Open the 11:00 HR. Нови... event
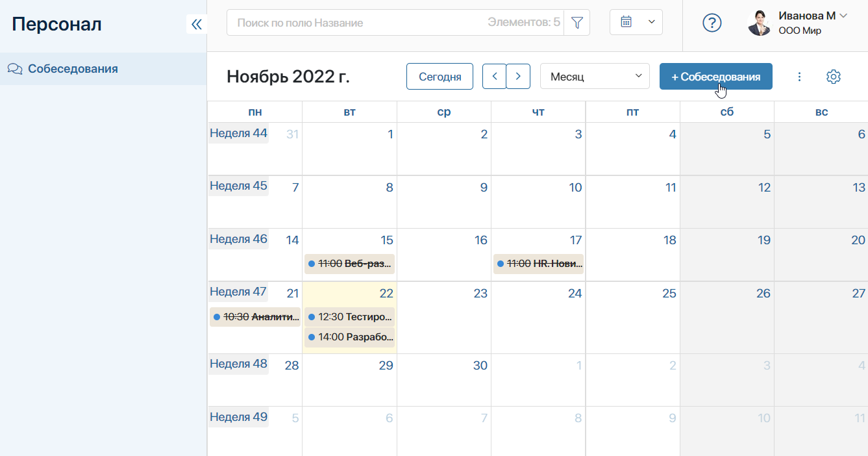Viewport: 868px width, 456px height. [x=538, y=264]
